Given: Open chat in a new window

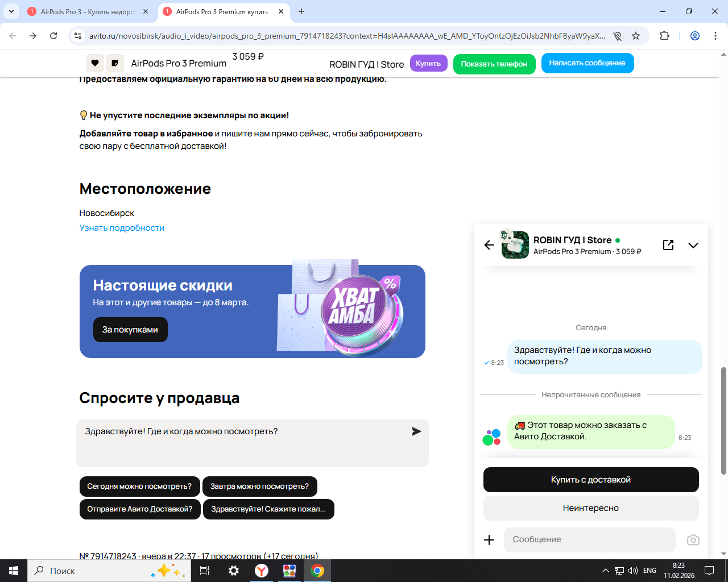Looking at the screenshot, I should [x=668, y=245].
